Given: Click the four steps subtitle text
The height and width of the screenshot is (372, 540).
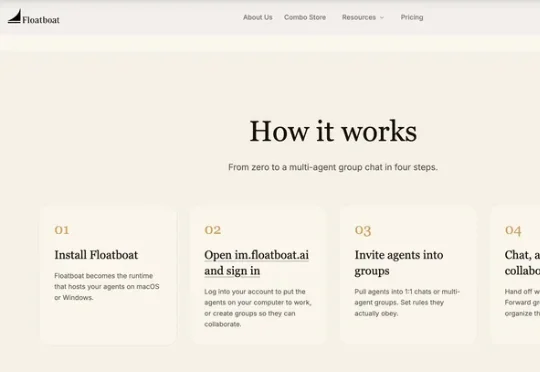Looking at the screenshot, I should click(333, 167).
